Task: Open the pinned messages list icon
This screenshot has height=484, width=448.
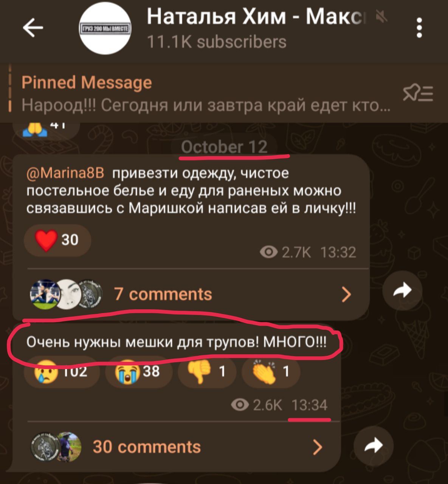Action: point(418,93)
